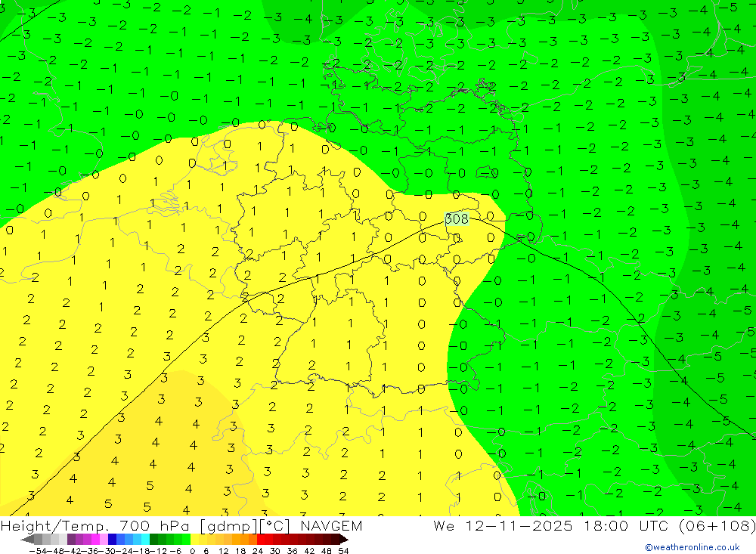Click the 308 height contour label
This screenshot has width=756, height=554.
(456, 219)
